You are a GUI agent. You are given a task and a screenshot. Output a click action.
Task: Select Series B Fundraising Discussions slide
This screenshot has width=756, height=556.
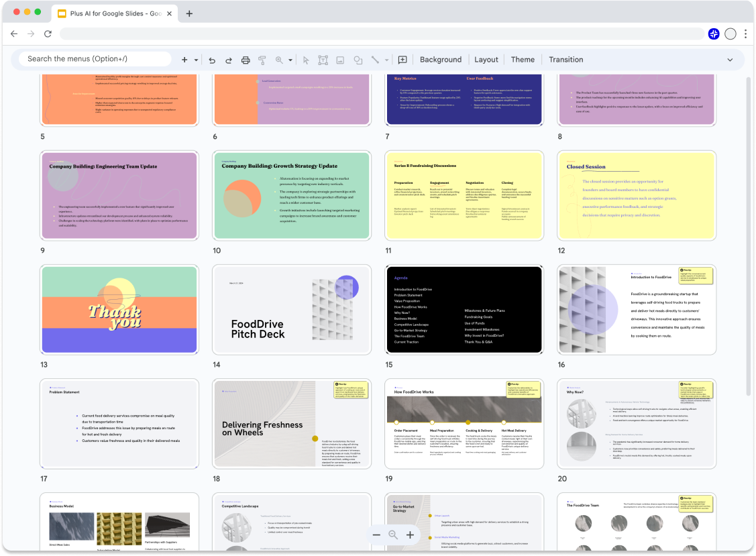[464, 195]
